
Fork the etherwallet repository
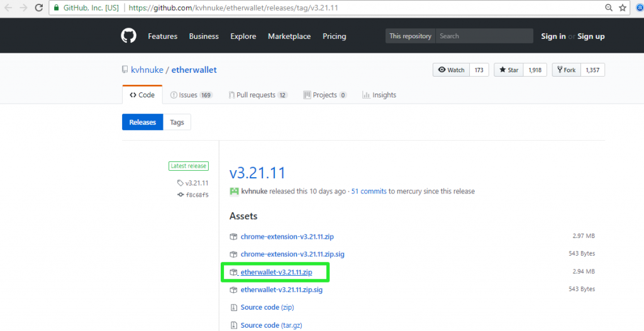tap(567, 70)
